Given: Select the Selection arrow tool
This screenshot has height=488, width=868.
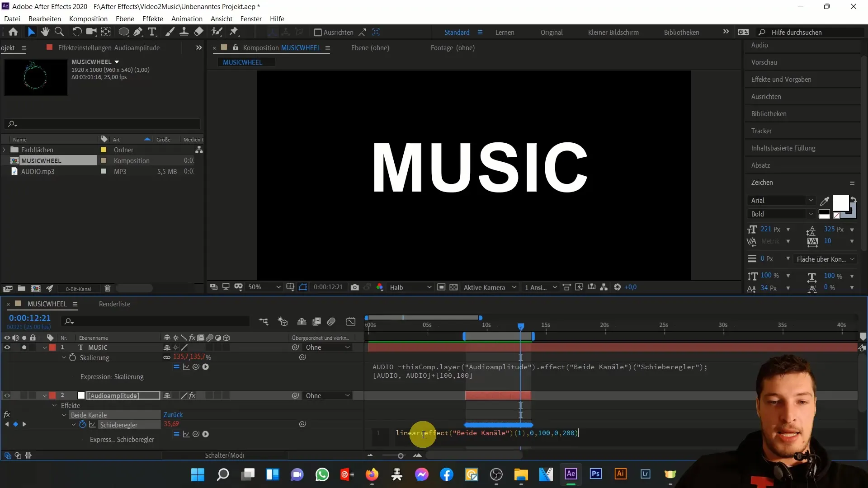Looking at the screenshot, I should click(31, 32).
